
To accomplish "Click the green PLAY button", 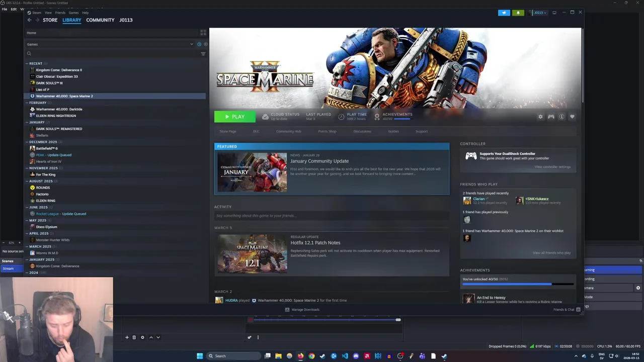I will click(234, 117).
